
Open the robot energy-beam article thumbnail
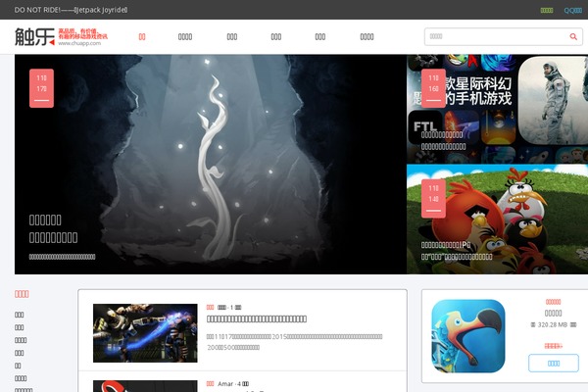(x=145, y=333)
